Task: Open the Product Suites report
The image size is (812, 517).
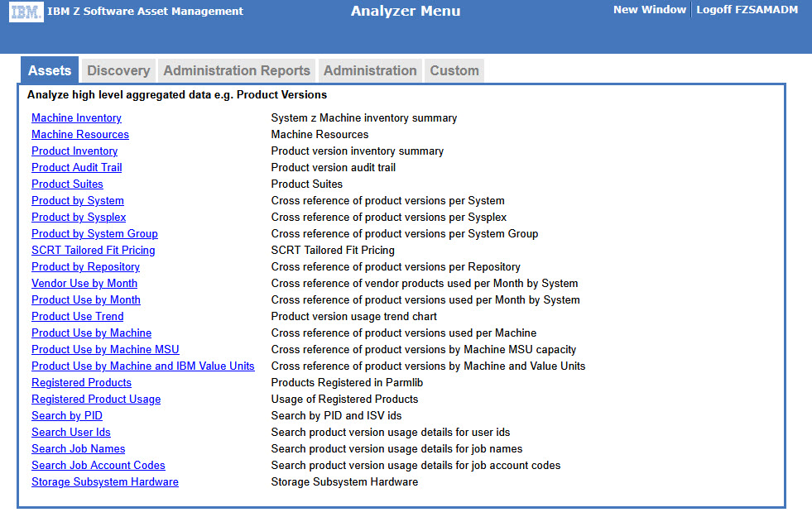Action: tap(67, 184)
